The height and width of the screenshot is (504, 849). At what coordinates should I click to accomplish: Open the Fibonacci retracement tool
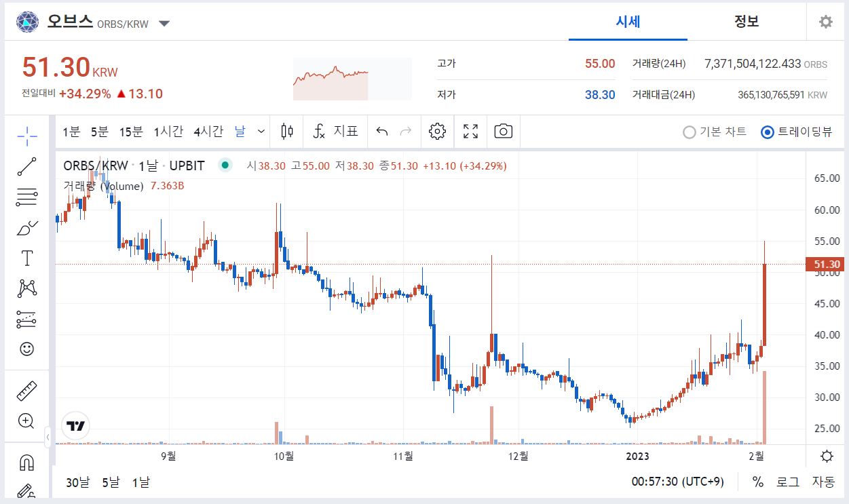click(x=26, y=197)
